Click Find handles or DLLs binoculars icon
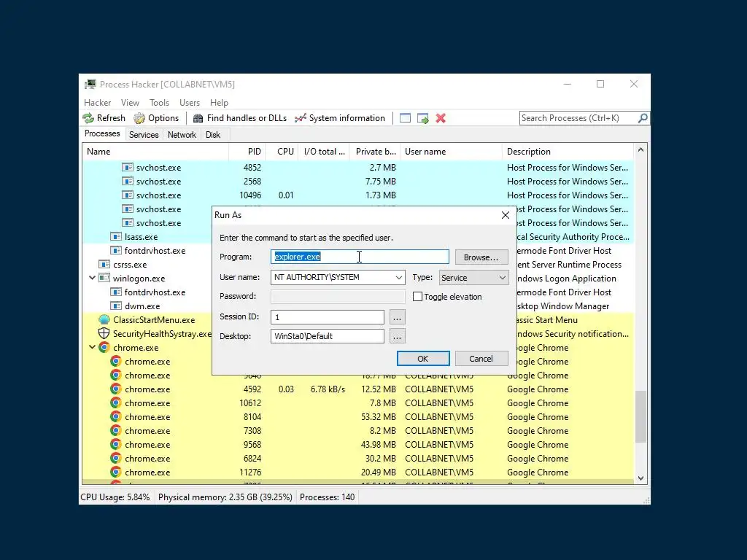This screenshot has width=747, height=560. point(198,118)
